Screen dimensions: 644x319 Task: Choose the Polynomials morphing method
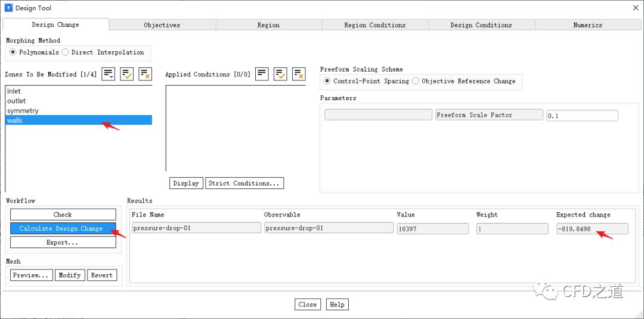35,52
